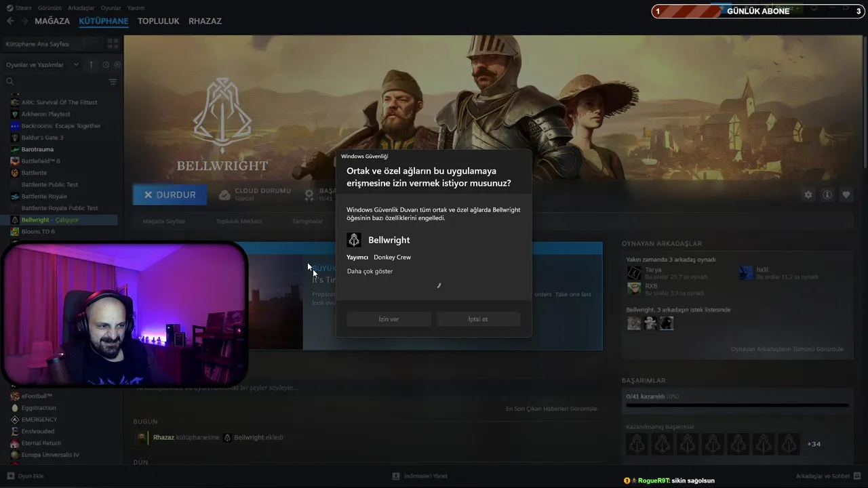Click the Steam back navigation arrow
Viewport: 868px width, 488px height.
(10, 21)
